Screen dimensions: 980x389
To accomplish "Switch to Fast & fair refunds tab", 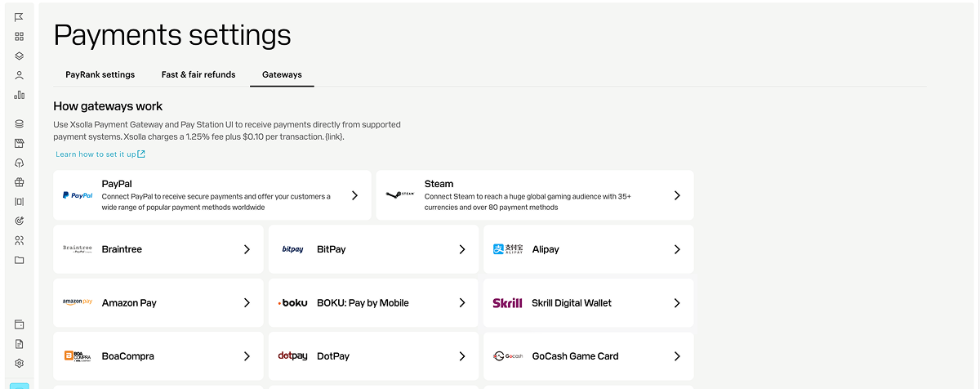I will [198, 74].
